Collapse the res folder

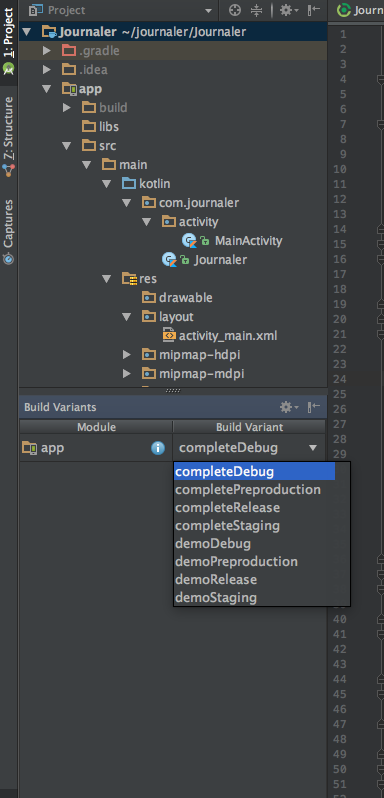[106, 279]
